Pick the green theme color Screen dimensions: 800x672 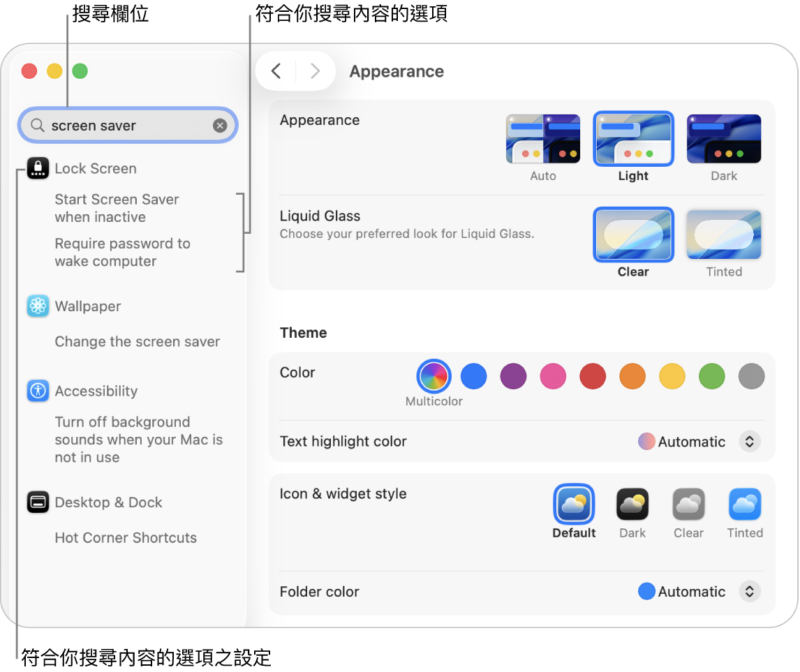[712, 376]
